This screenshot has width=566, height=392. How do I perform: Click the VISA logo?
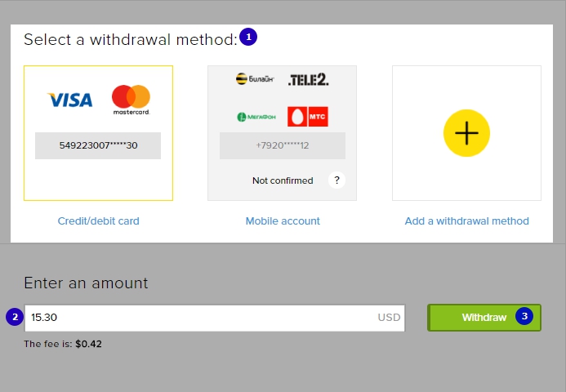(70, 100)
